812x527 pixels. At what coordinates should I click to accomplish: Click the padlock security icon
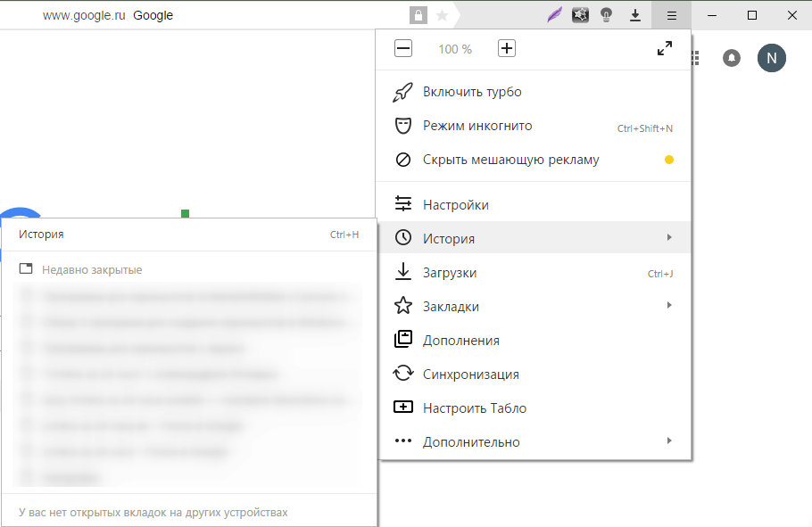[x=418, y=15]
